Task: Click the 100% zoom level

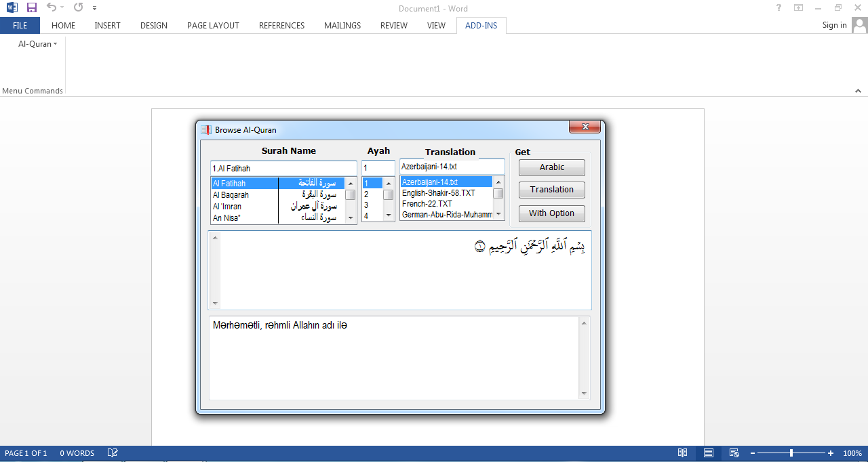Action: click(x=852, y=453)
